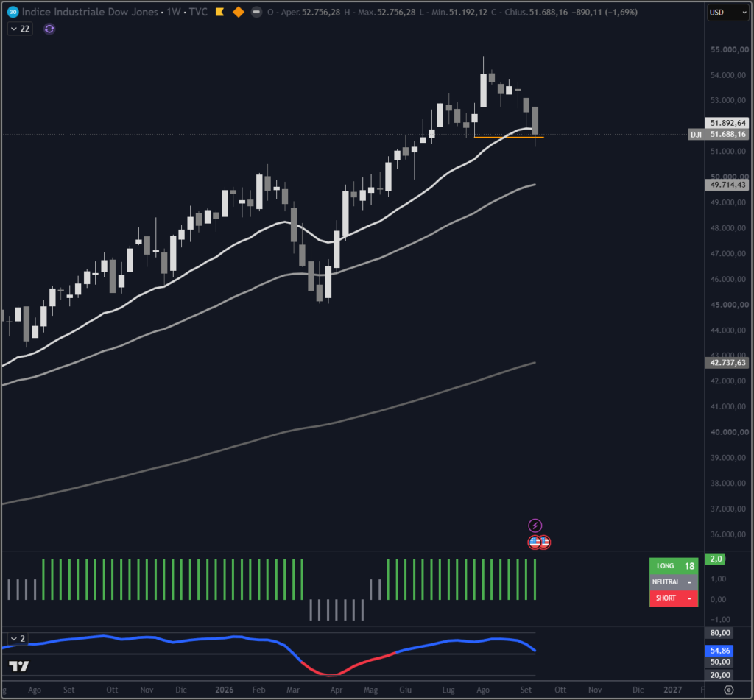754x700 pixels.
Task: Click the 54,86 oscillator value label
Action: [x=719, y=651]
